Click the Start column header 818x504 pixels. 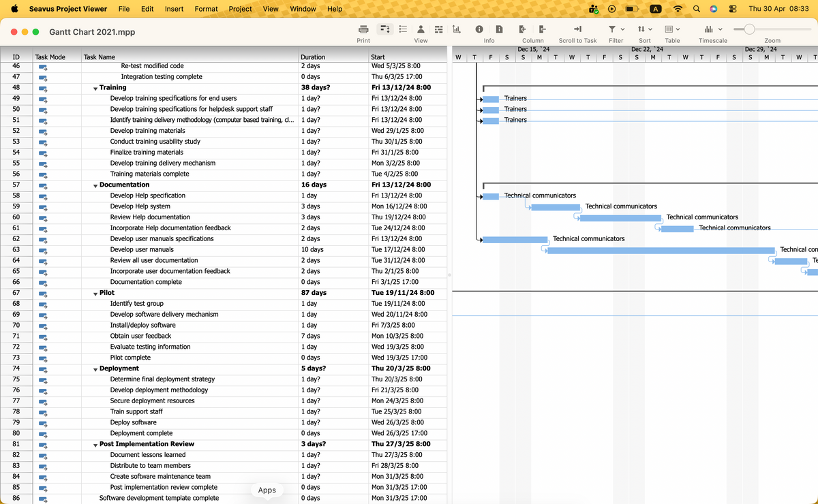(x=407, y=57)
